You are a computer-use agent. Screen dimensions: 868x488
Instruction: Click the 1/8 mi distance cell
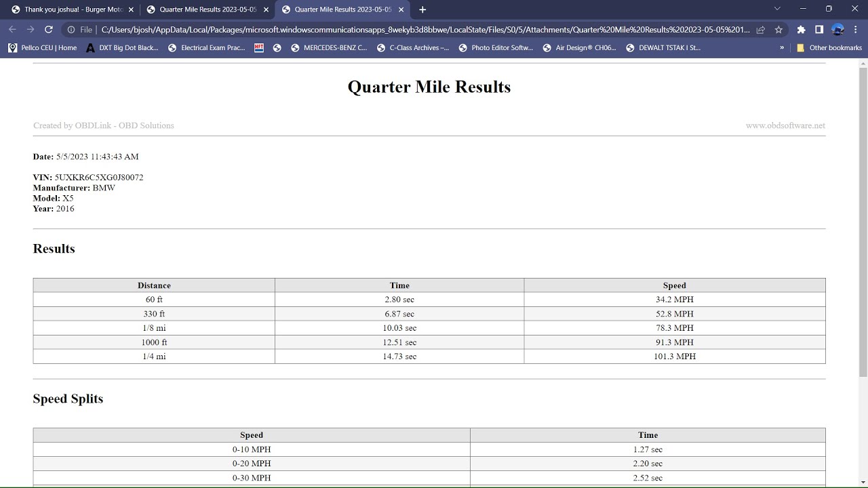click(x=154, y=328)
